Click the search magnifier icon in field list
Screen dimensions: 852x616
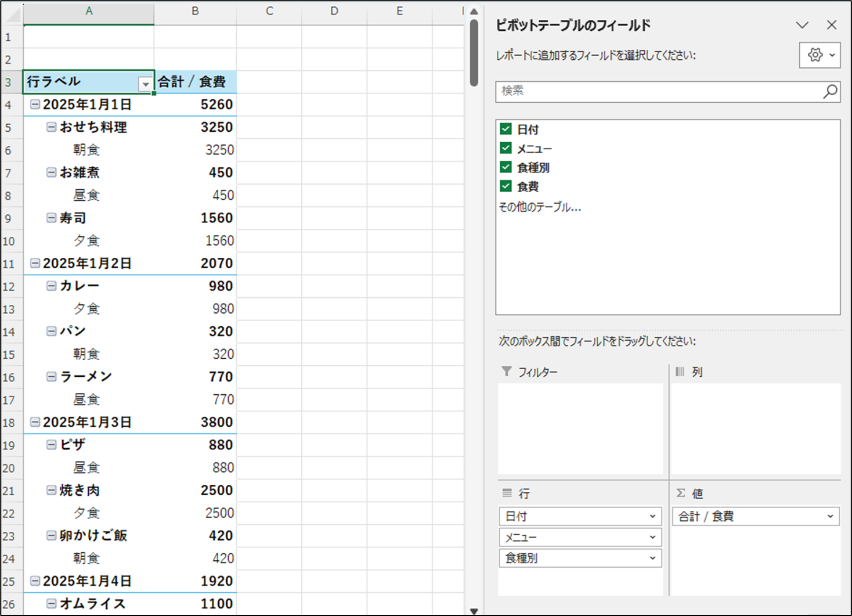[x=830, y=91]
